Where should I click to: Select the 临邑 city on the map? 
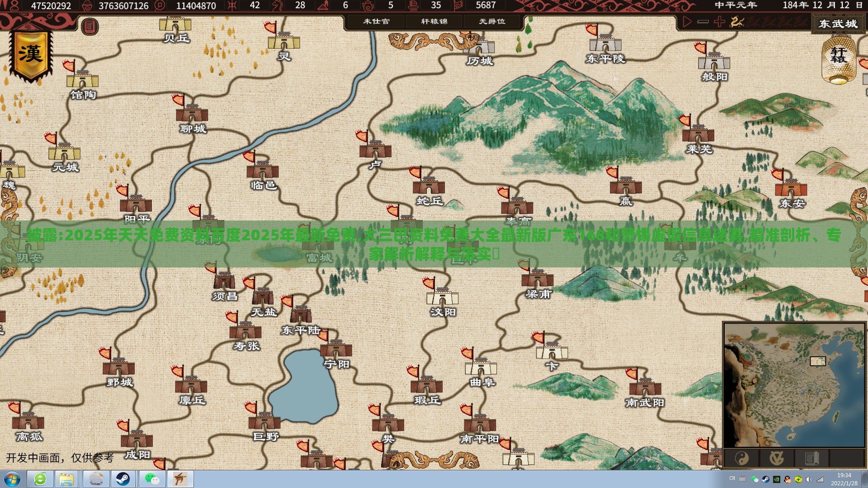click(263, 169)
